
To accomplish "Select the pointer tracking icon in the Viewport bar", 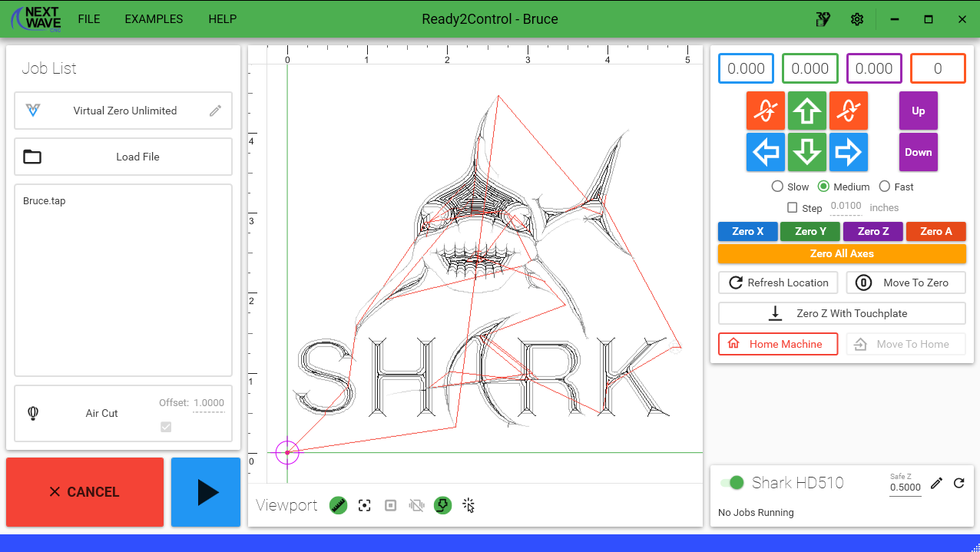I will tap(468, 505).
